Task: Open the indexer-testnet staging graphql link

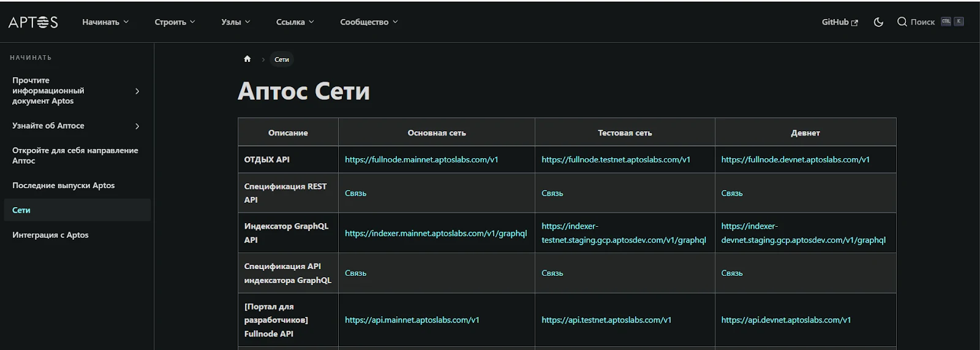Action: [x=624, y=233]
